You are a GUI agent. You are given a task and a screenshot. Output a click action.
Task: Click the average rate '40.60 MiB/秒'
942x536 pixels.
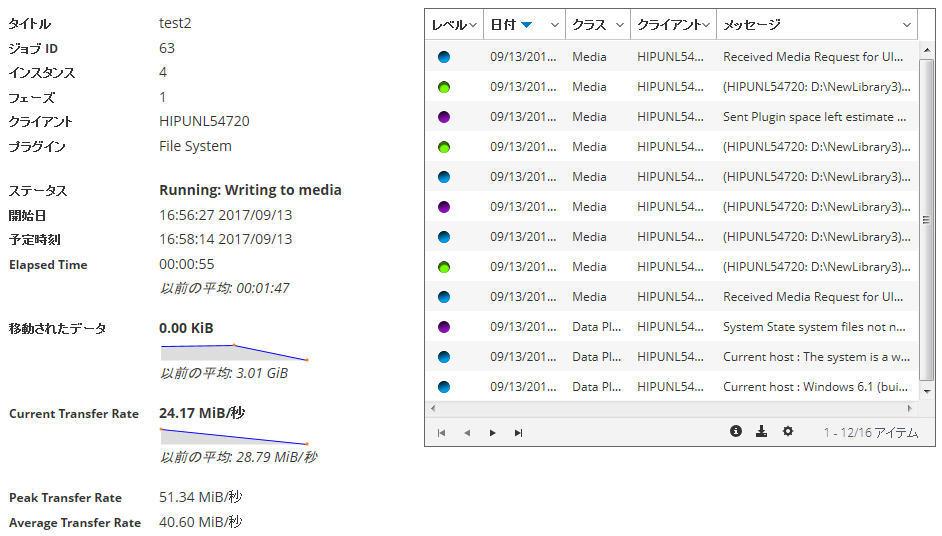(x=201, y=522)
